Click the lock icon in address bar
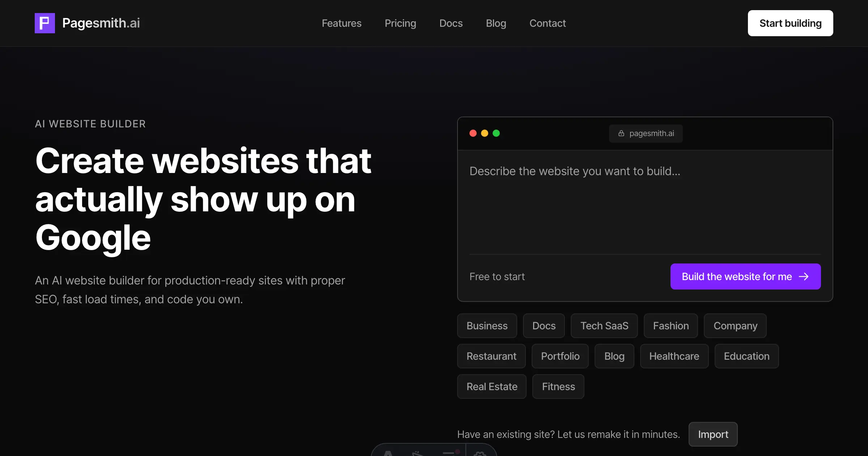This screenshot has width=868, height=456. (x=621, y=134)
